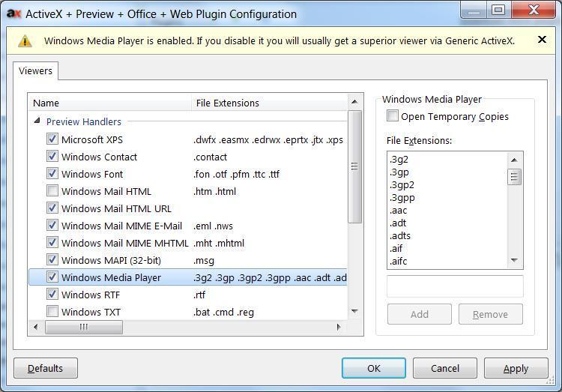The width and height of the screenshot is (562, 392).
Task: Click the Defaults button
Action: point(46,368)
